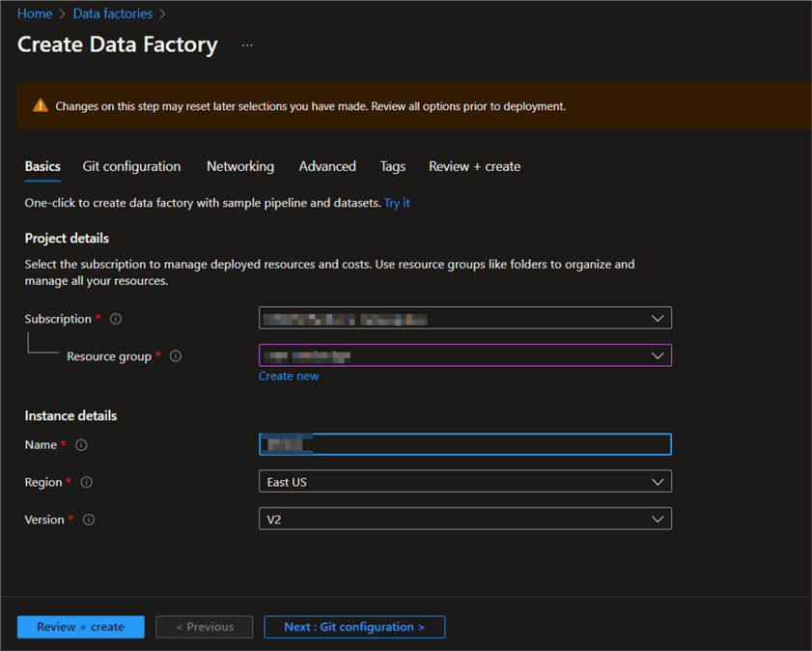
Task: Click the Name field info icon
Action: (81, 445)
